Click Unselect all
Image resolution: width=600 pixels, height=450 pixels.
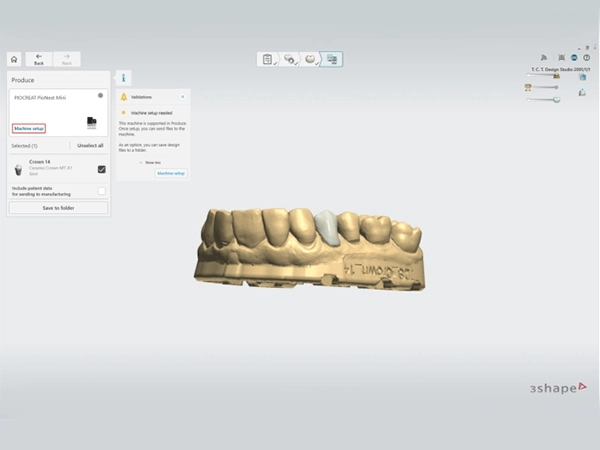tap(90, 145)
